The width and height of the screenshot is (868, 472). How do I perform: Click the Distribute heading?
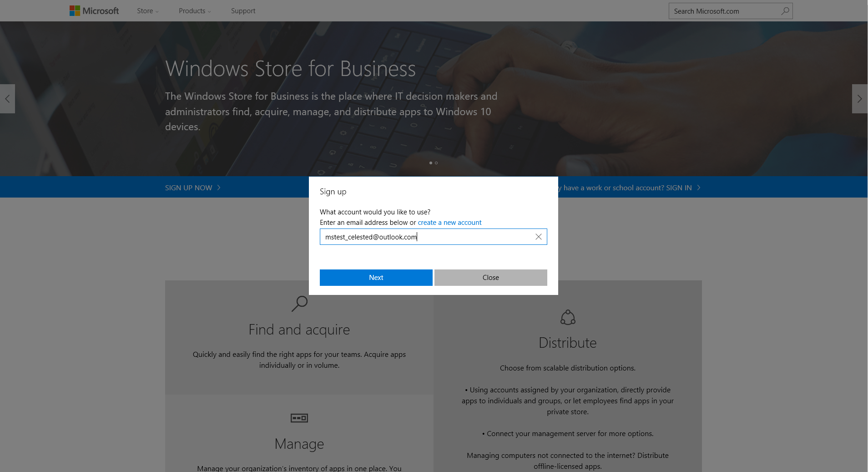point(568,343)
